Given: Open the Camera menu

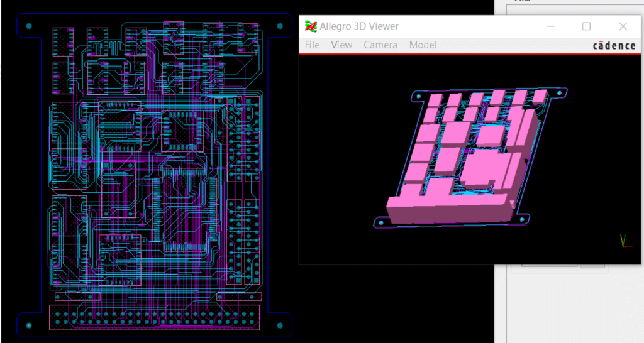Looking at the screenshot, I should 380,45.
